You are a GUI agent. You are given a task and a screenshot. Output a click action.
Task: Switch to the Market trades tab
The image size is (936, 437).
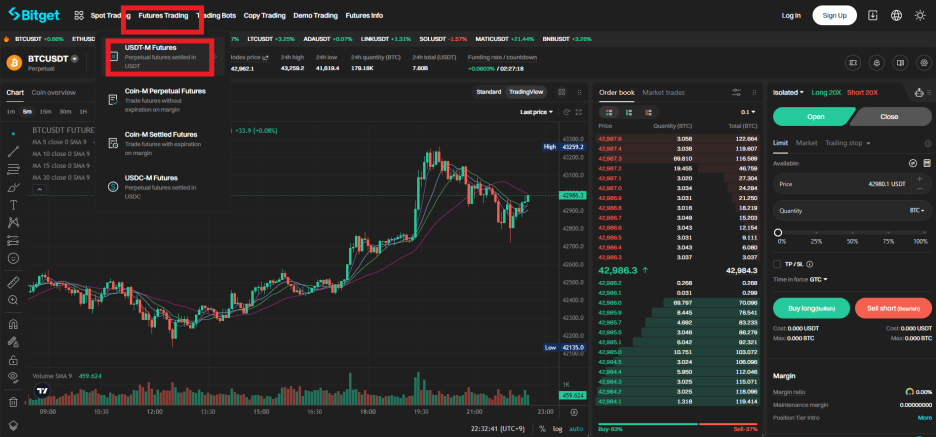pos(663,93)
